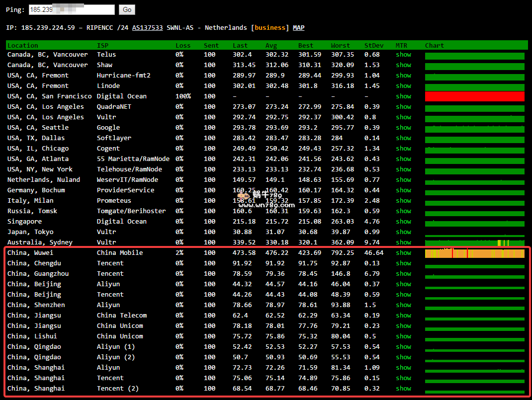Viewport: 532px width, 400px height.
Task: Click the Ping IP address input field
Action: (x=72, y=9)
